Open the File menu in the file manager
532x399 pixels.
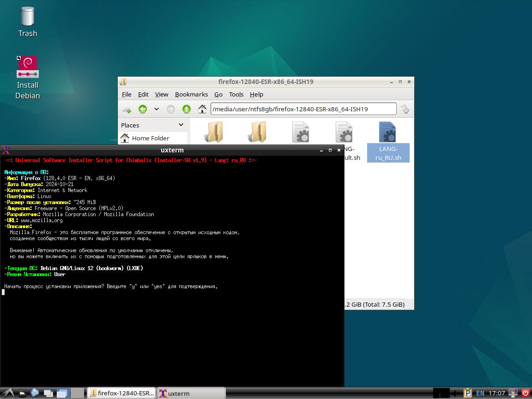coord(127,94)
